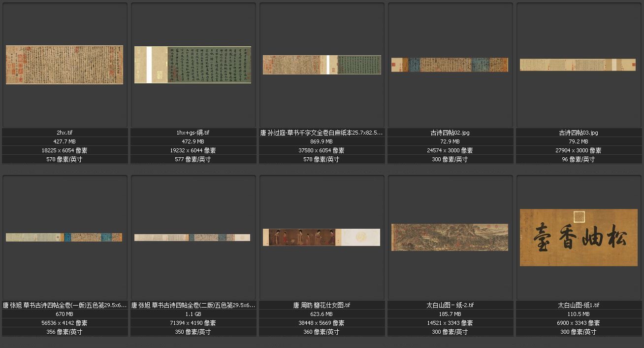The width and height of the screenshot is (644, 348).
Task: Click the 簪花仕女图 painting thumbnail
Action: [x=321, y=237]
